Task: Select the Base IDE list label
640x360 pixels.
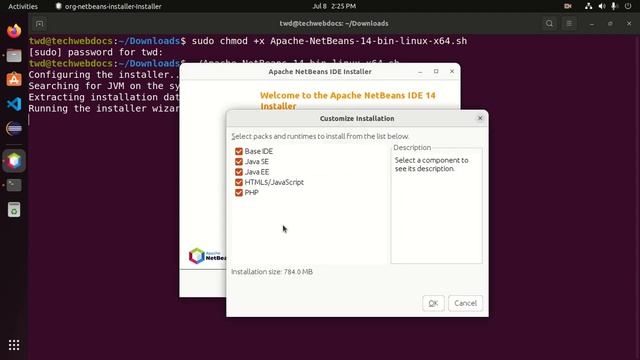Action: tap(259, 151)
